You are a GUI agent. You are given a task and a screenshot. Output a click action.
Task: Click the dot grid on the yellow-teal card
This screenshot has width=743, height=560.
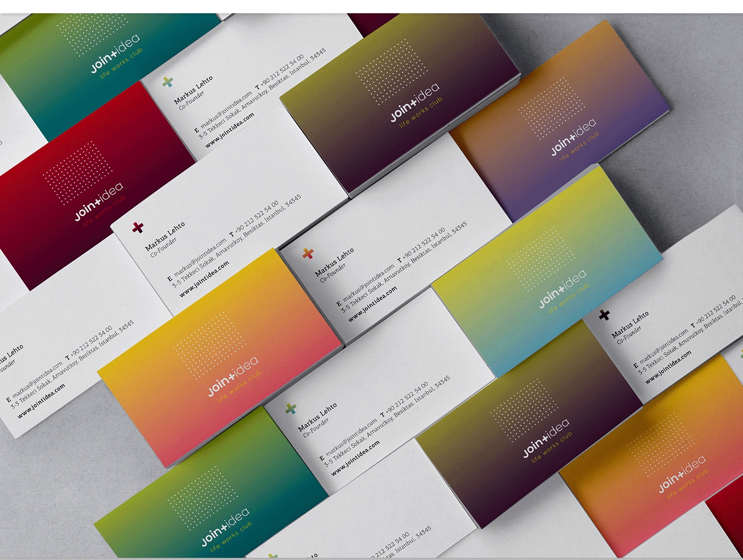tap(541, 259)
